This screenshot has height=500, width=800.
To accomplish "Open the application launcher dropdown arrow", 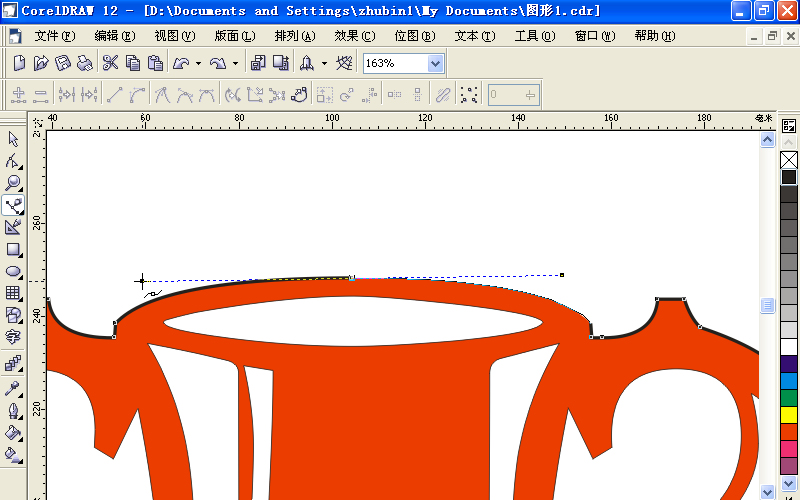I will 324,63.
